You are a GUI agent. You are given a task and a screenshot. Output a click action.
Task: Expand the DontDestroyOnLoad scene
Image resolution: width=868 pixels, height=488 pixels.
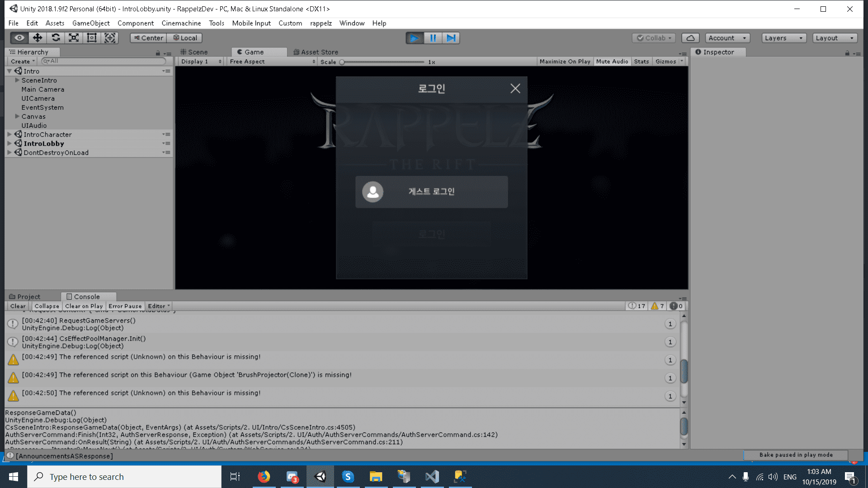[9, 152]
